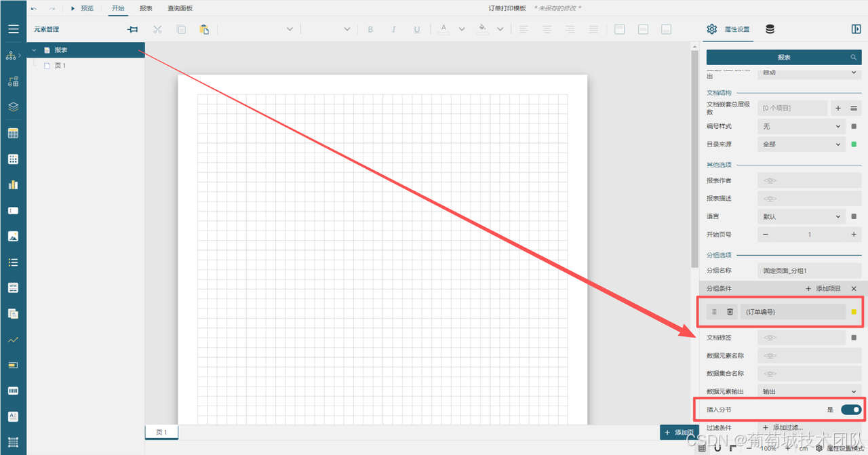
Task: Apply bold formatting with B icon
Action: (x=370, y=29)
